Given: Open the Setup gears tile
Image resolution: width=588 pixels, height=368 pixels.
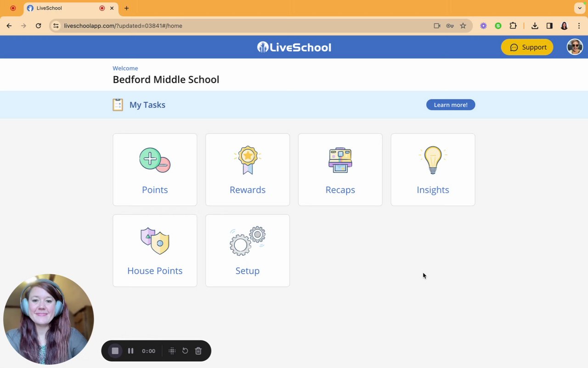Looking at the screenshot, I should pos(248,251).
